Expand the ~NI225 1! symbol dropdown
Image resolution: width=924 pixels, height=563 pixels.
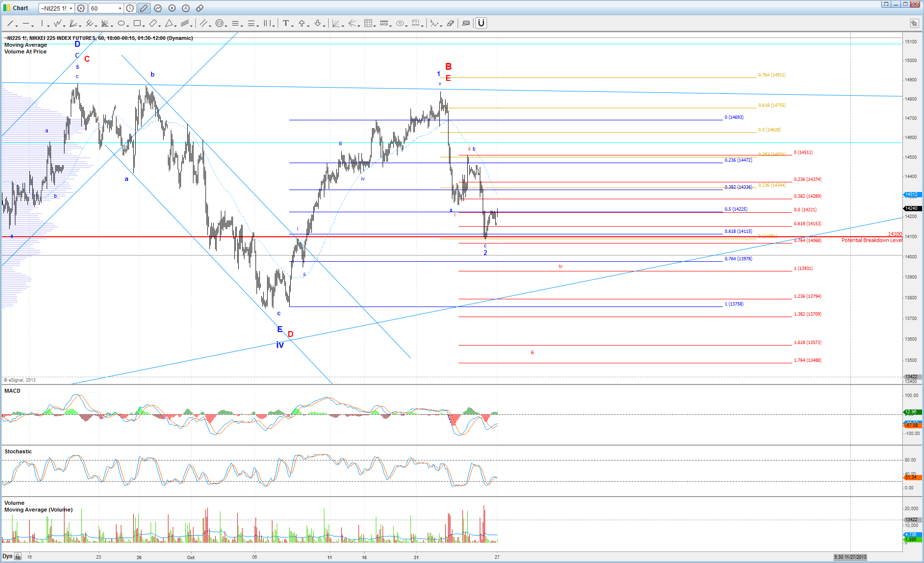point(71,8)
